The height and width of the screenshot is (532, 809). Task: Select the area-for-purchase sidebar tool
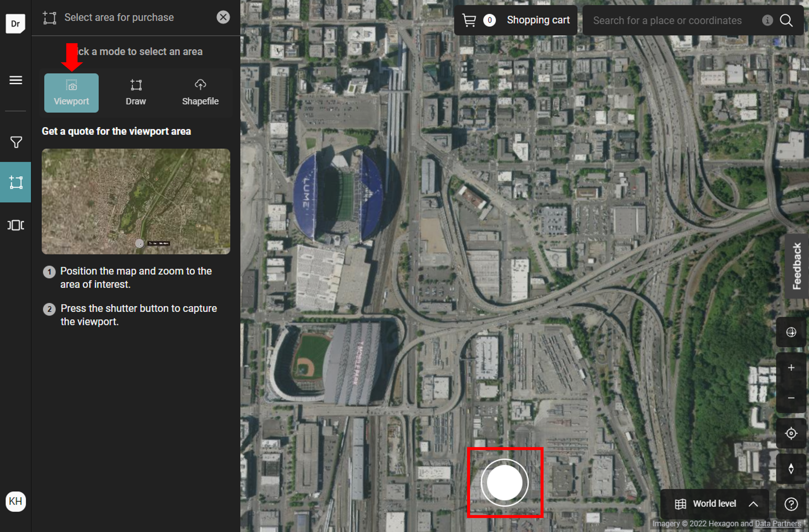(16, 182)
